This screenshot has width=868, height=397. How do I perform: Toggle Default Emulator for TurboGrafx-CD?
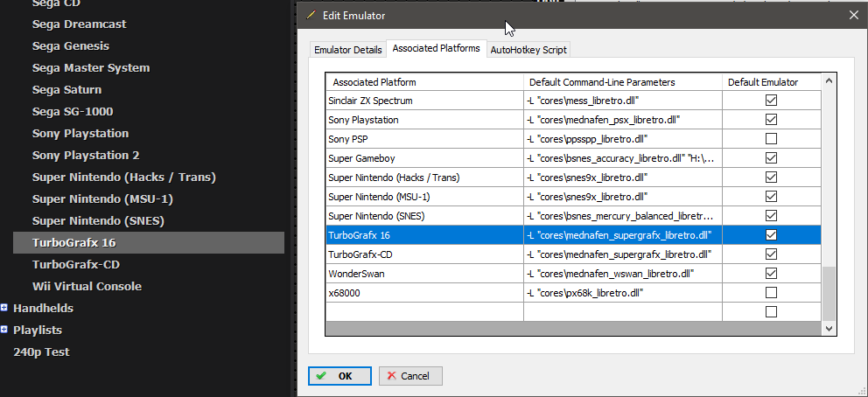click(771, 254)
